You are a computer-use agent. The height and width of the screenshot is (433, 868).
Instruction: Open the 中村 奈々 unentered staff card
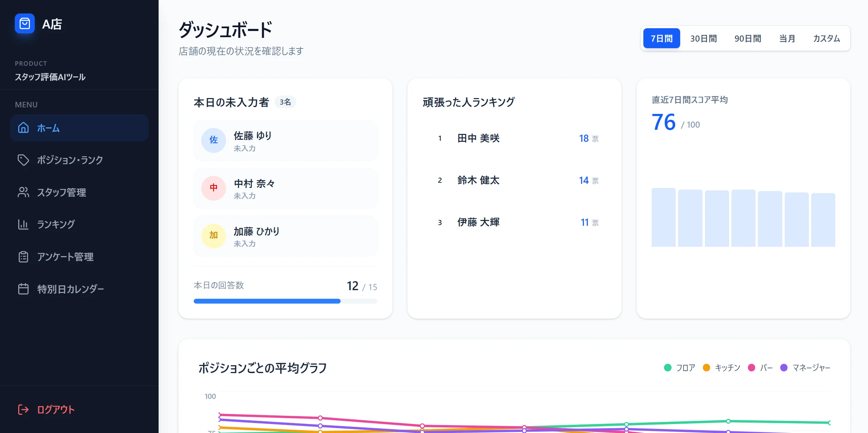[285, 188]
